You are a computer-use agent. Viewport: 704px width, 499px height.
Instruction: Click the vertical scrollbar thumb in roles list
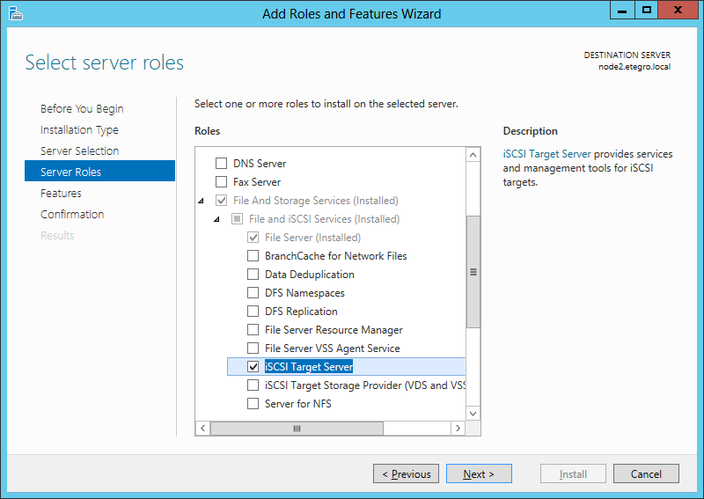pyautogui.click(x=474, y=271)
